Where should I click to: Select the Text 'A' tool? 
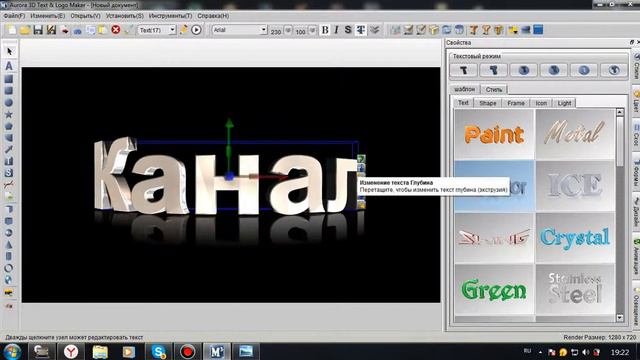[9, 65]
